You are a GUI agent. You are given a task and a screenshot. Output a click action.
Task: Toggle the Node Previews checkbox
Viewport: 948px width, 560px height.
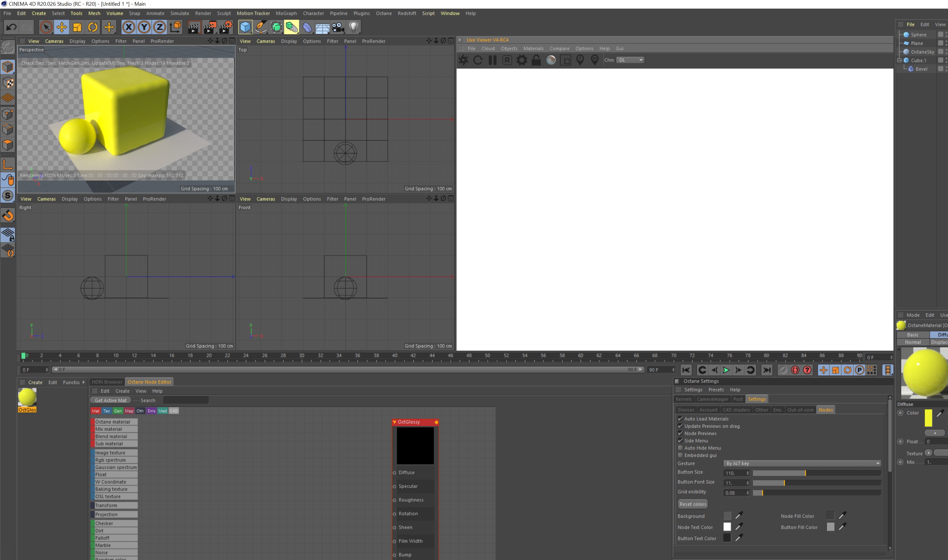click(x=681, y=433)
